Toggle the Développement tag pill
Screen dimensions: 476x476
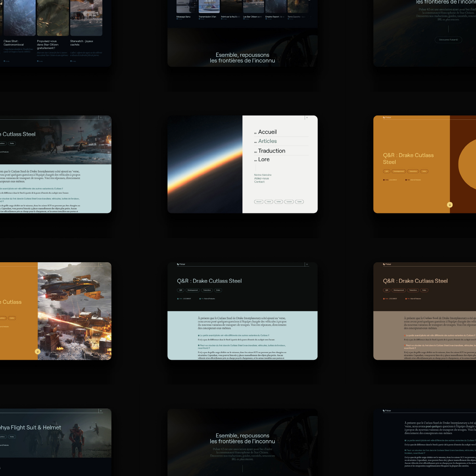193,290
